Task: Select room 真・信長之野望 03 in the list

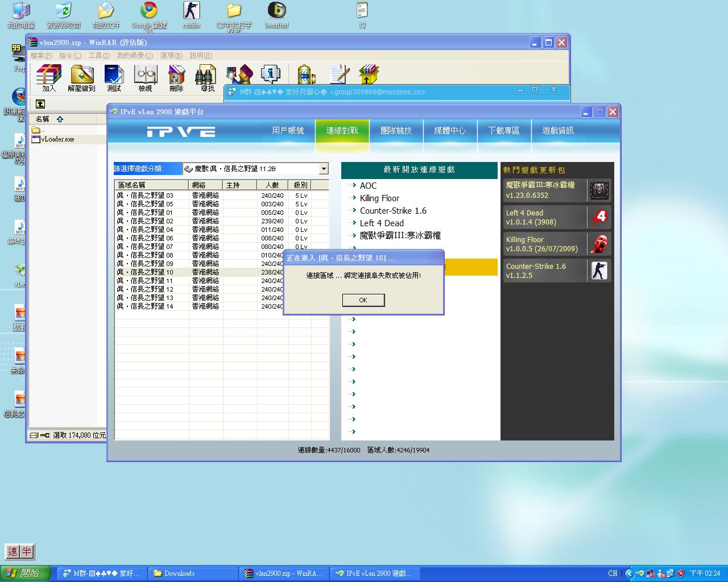Action: 145,196
